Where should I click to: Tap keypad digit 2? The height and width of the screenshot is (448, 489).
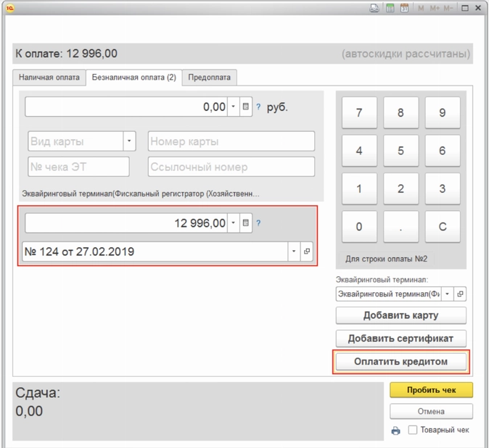click(x=400, y=188)
